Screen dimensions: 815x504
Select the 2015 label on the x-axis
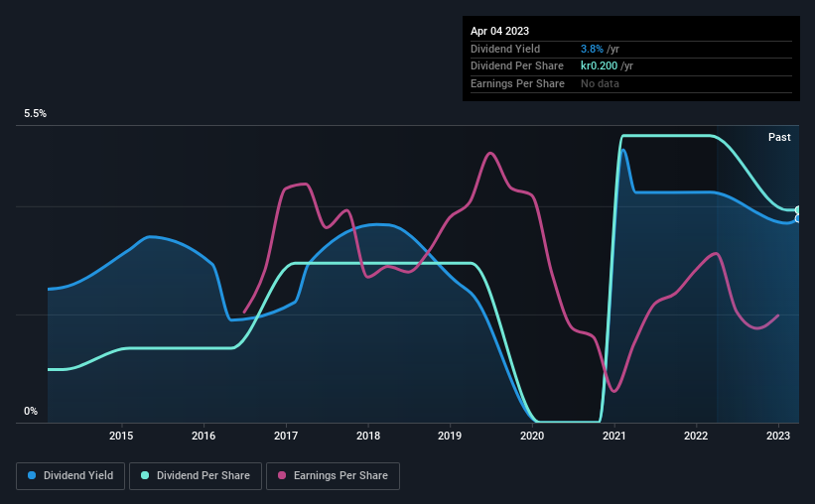[121, 436]
